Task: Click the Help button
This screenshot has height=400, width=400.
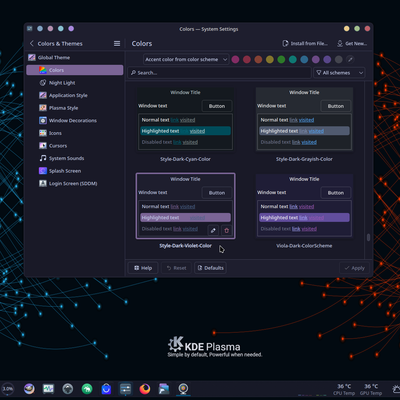Action: pyautogui.click(x=143, y=268)
